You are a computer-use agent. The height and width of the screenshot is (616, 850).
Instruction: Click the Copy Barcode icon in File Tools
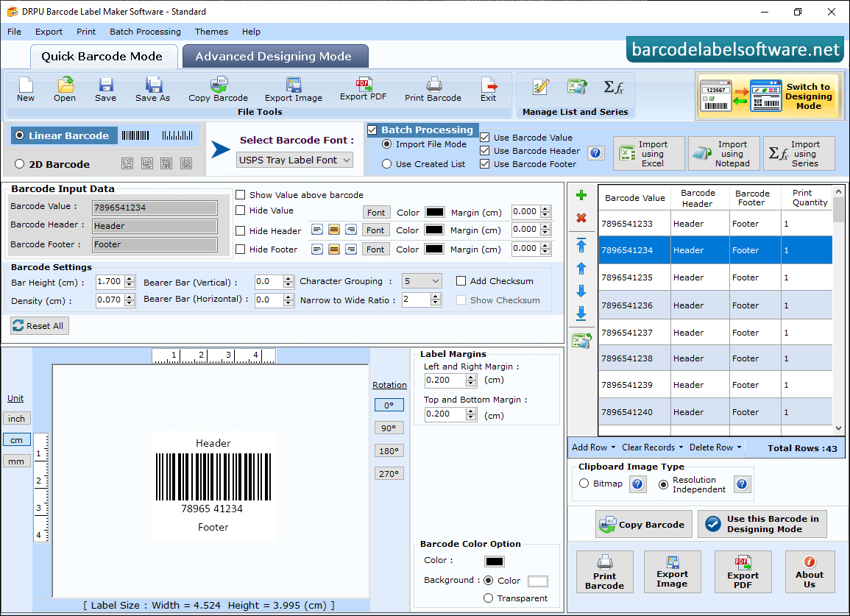(219, 90)
